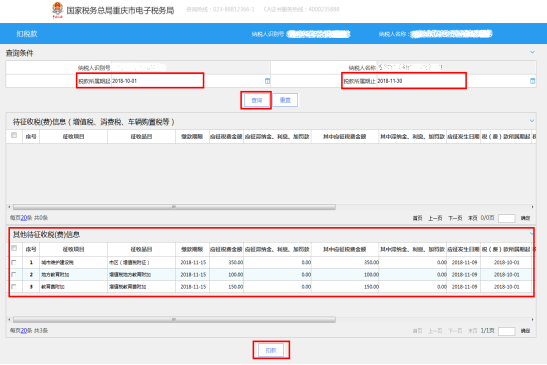Click the lower table horizontal scrollbar thumb
This screenshot has width=547, height=365.
(x=174, y=320)
